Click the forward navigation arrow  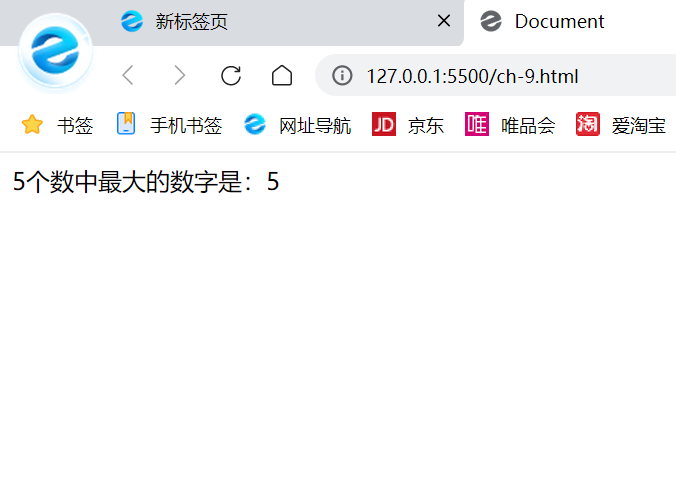click(x=179, y=75)
